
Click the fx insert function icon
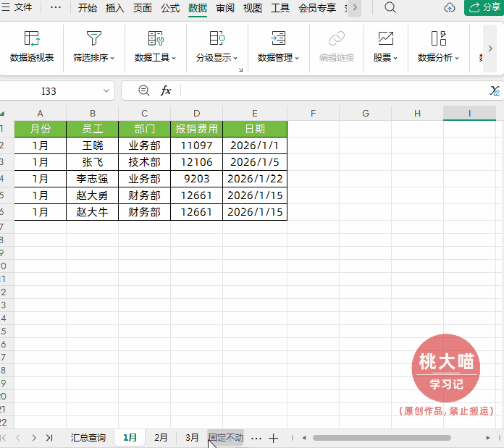pos(166,90)
